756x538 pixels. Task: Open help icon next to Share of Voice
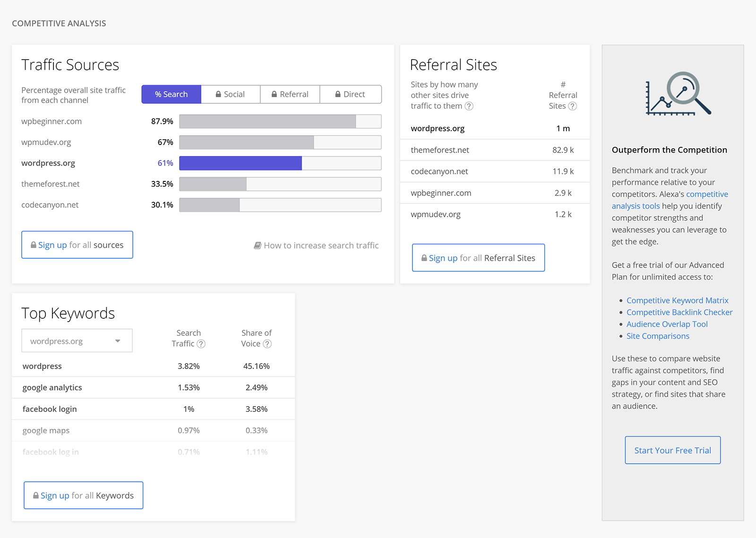[x=267, y=344]
